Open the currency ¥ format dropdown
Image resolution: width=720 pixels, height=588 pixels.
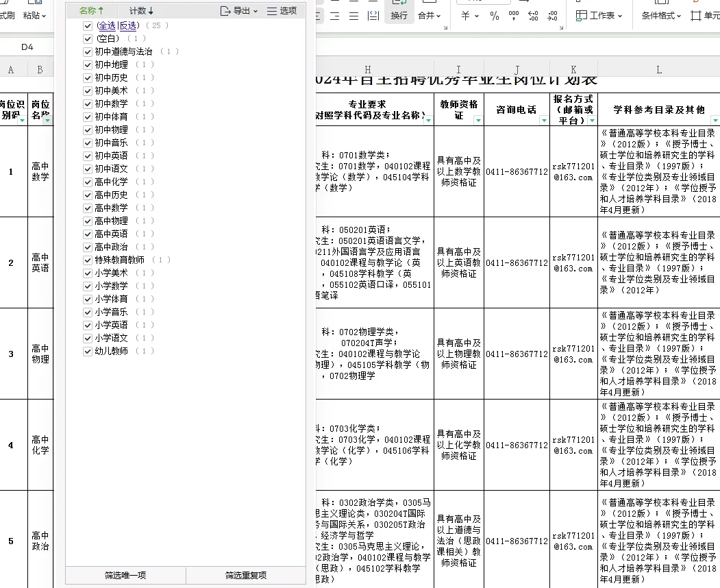tap(477, 17)
